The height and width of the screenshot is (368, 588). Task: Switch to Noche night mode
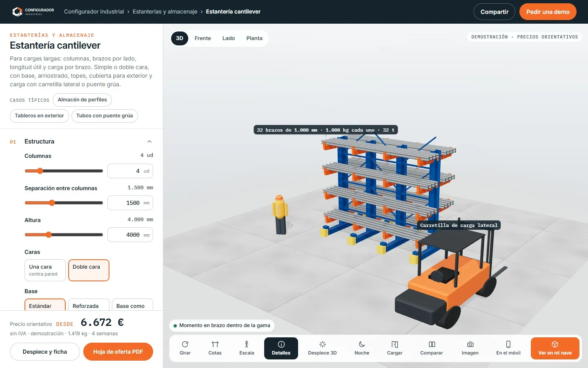click(362, 348)
